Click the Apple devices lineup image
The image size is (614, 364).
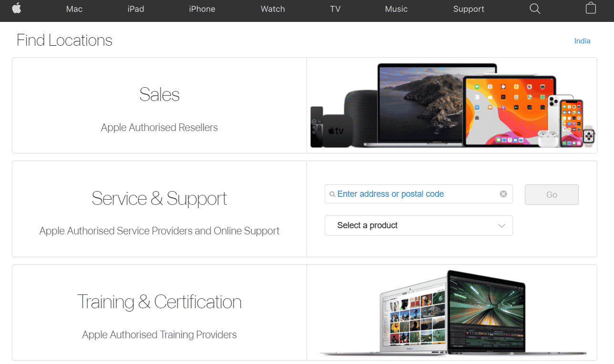click(x=451, y=105)
